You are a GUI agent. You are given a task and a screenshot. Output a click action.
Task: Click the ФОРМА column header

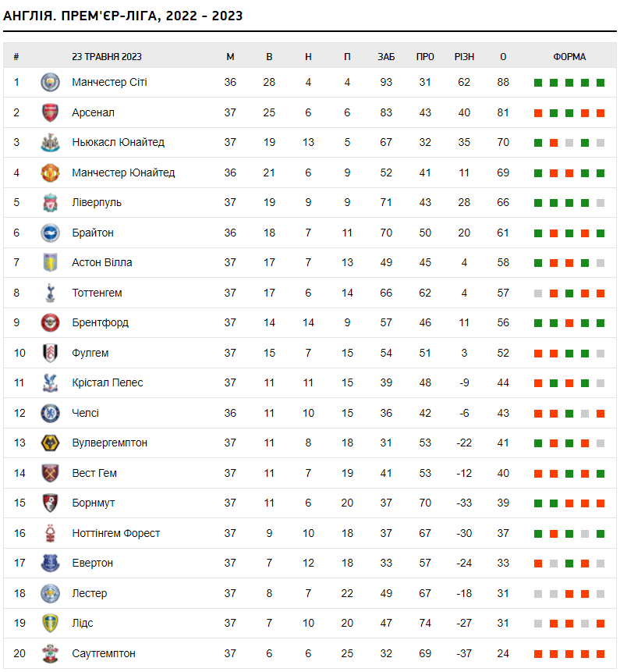point(569,56)
